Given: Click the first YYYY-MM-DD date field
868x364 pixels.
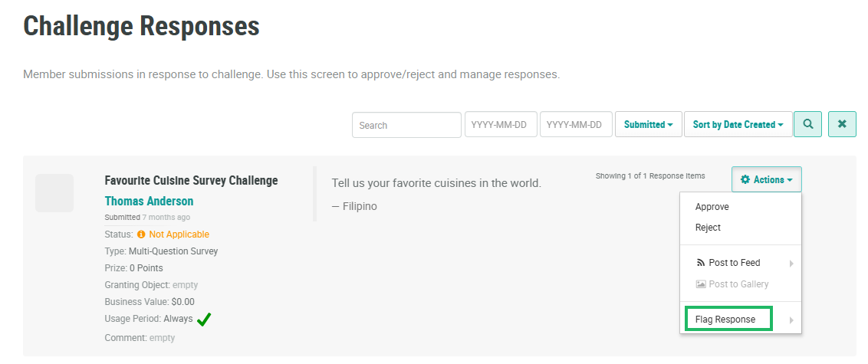Looking at the screenshot, I should pyautogui.click(x=499, y=125).
